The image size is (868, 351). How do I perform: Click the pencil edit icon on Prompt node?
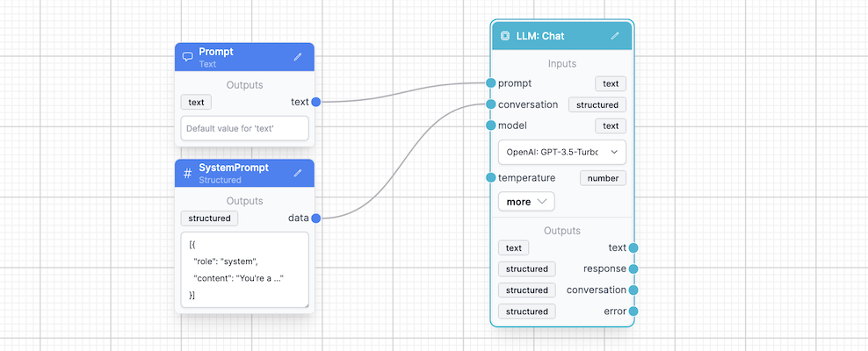(x=298, y=57)
